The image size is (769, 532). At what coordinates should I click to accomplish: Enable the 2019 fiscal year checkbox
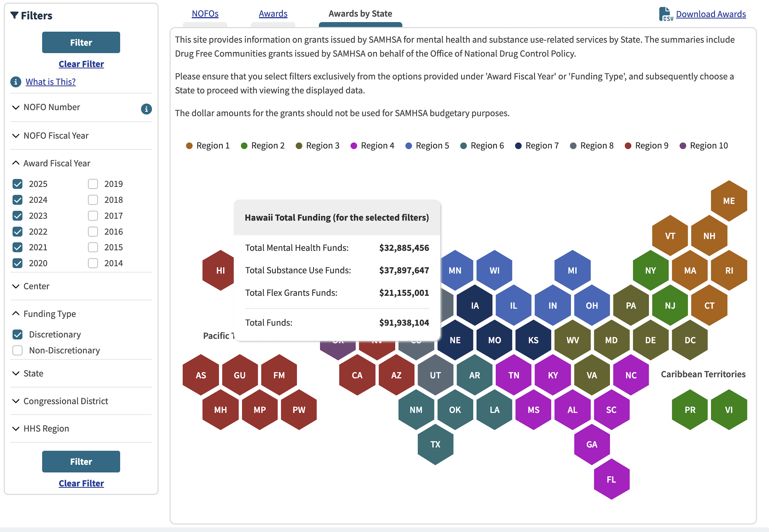93,184
